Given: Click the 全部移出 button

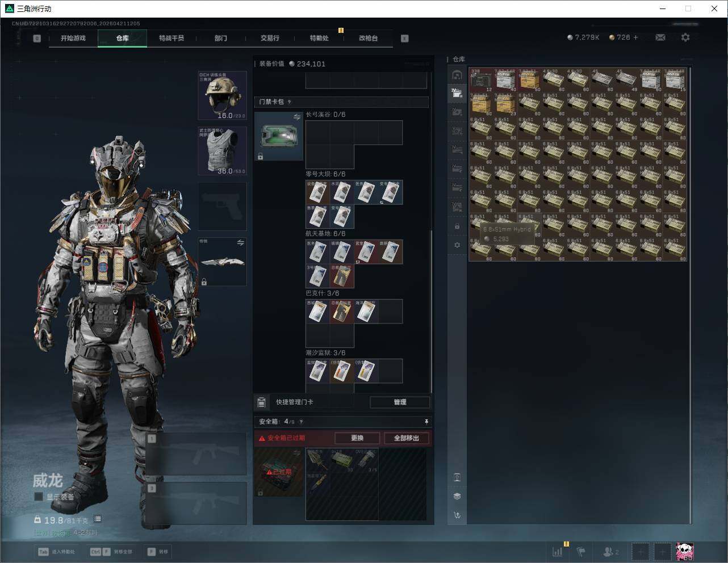Looking at the screenshot, I should click(407, 438).
